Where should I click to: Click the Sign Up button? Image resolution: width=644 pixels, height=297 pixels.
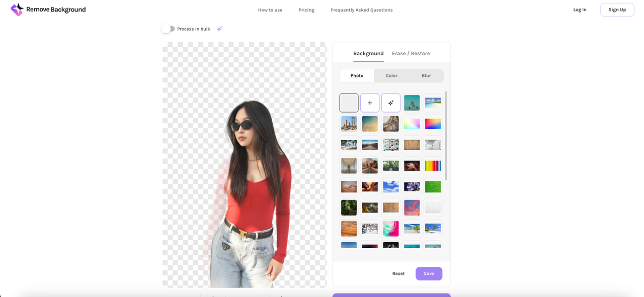pyautogui.click(x=617, y=10)
